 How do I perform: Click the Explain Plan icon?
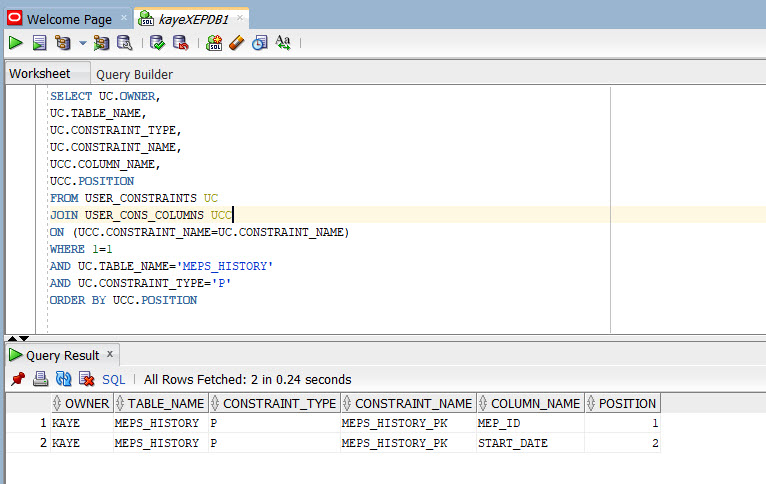[63, 43]
